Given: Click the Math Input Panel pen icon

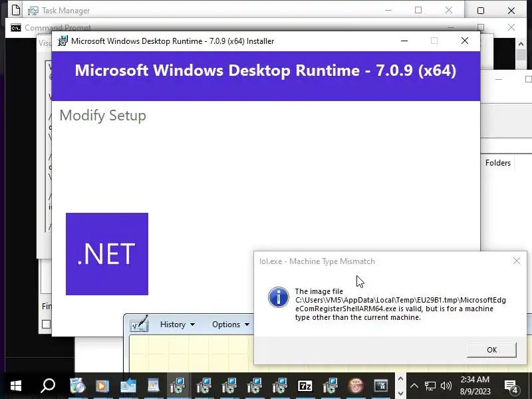Looking at the screenshot, I should point(140,324).
